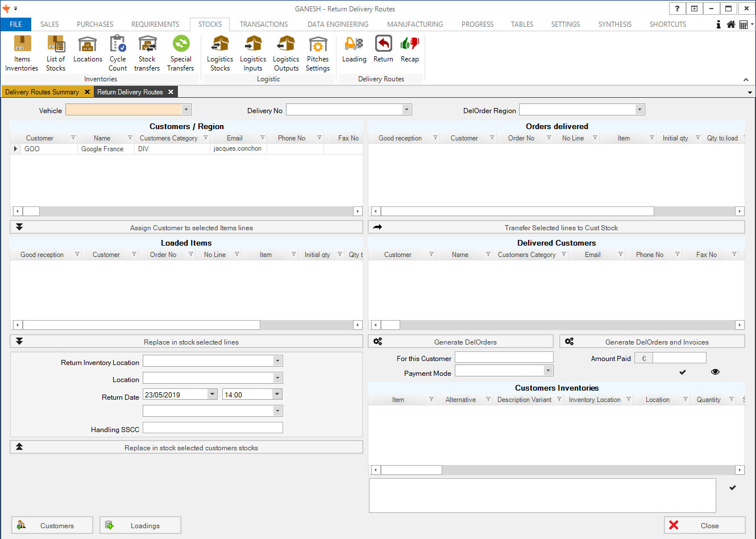Expand the Payment Mode dropdown
This screenshot has width=756, height=539.
click(548, 371)
